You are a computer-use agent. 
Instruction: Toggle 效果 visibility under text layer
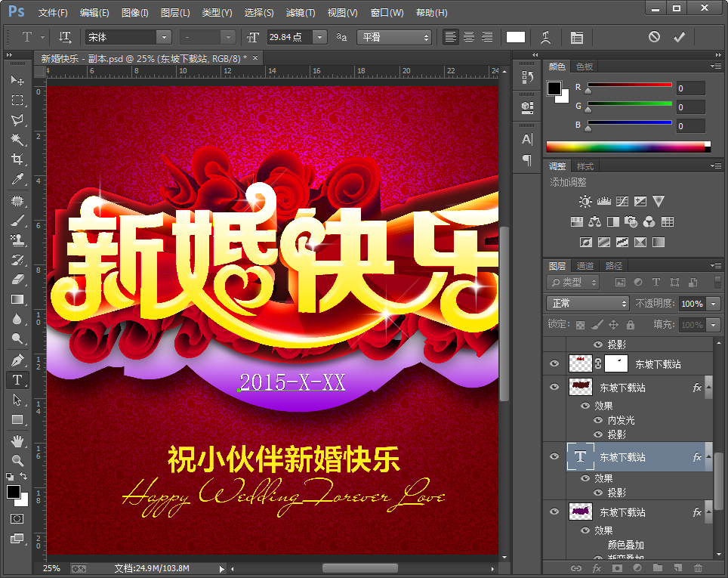585,478
